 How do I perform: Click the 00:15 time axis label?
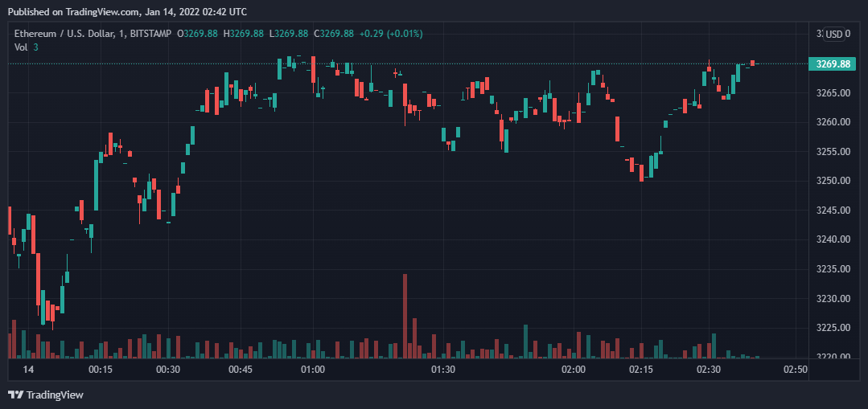101,370
